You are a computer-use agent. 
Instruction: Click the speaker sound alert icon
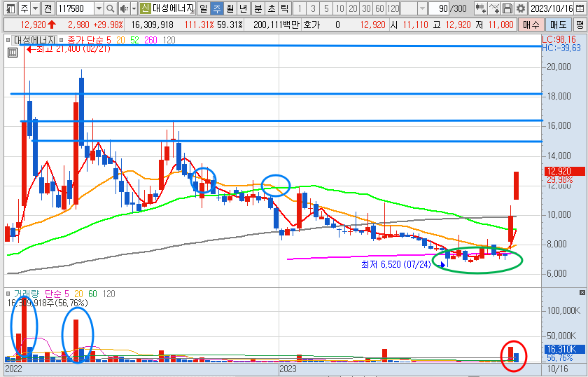tap(124, 8)
